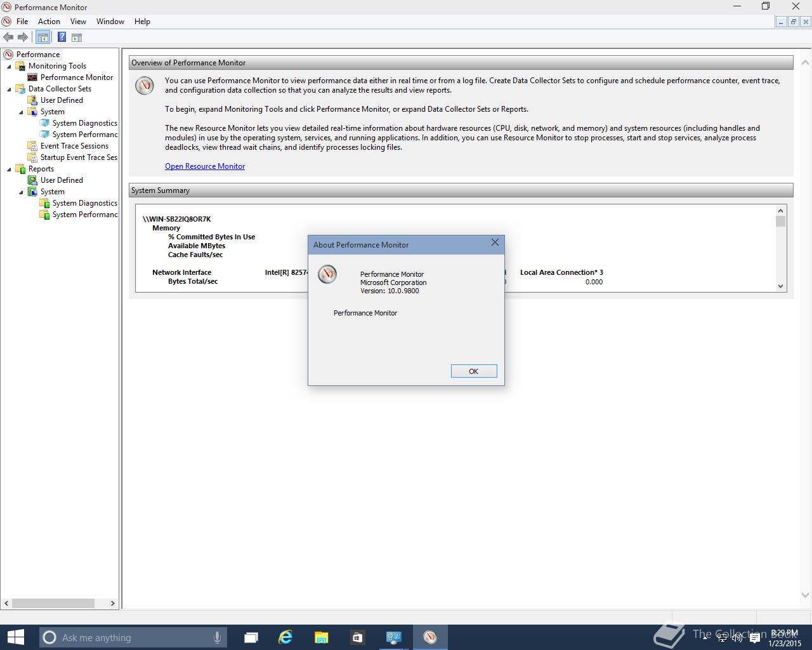The image size is (812, 650).
Task: Click OK in About Performance Monitor dialog
Action: click(474, 371)
